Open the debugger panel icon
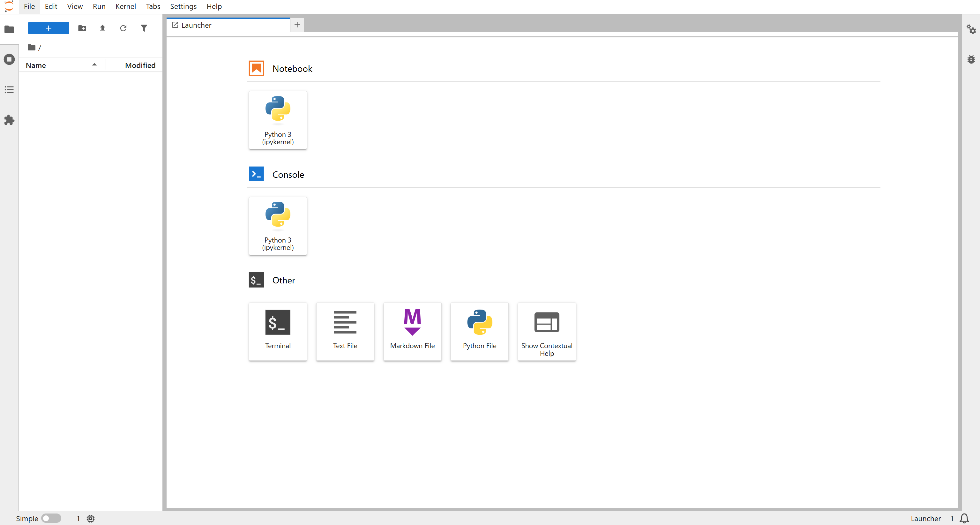 pyautogui.click(x=971, y=59)
